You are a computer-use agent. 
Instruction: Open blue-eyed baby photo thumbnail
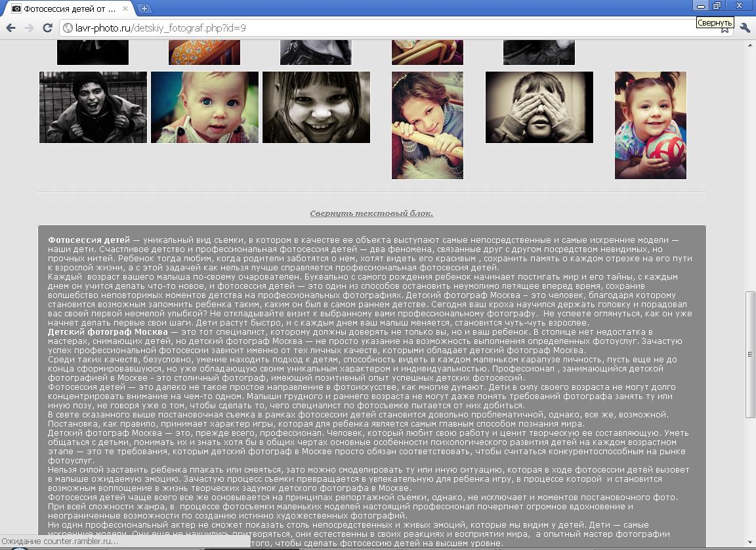205,107
